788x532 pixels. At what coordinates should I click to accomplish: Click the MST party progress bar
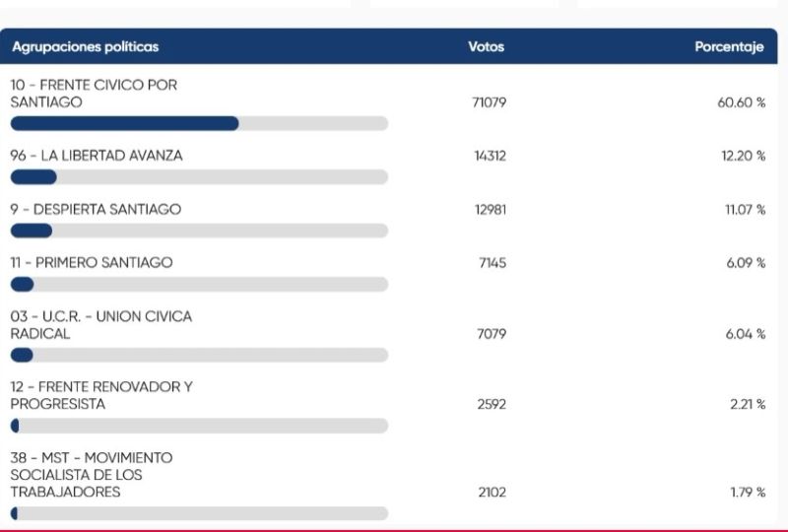point(199,513)
